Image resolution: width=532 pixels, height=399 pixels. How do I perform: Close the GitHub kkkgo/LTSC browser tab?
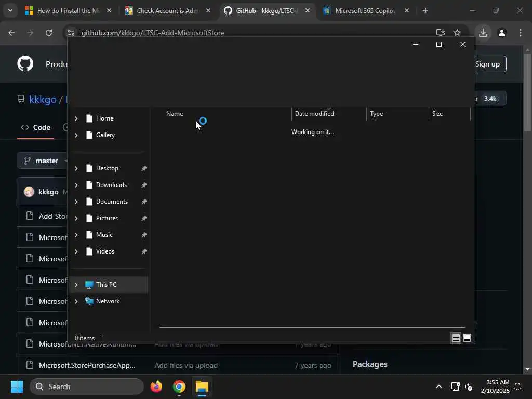pos(308,11)
